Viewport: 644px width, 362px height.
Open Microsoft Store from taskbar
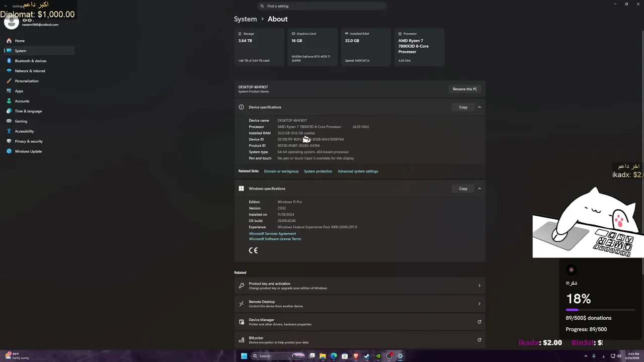(345, 356)
